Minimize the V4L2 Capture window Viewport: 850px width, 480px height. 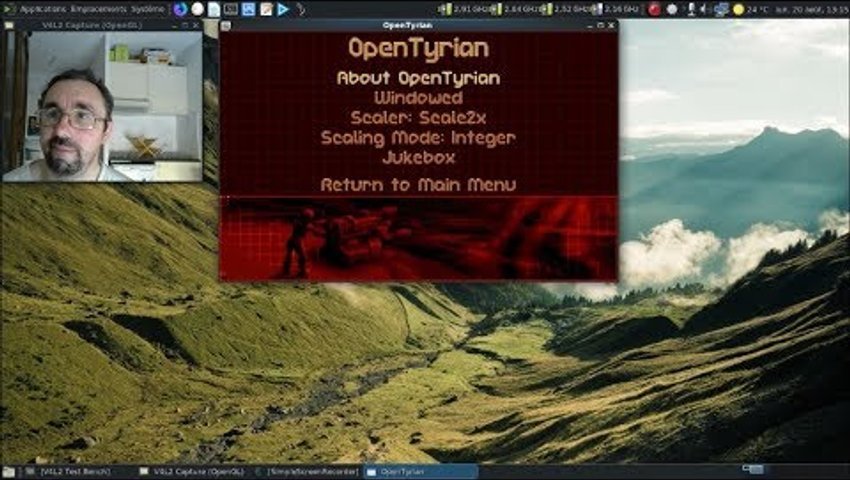tap(175, 25)
